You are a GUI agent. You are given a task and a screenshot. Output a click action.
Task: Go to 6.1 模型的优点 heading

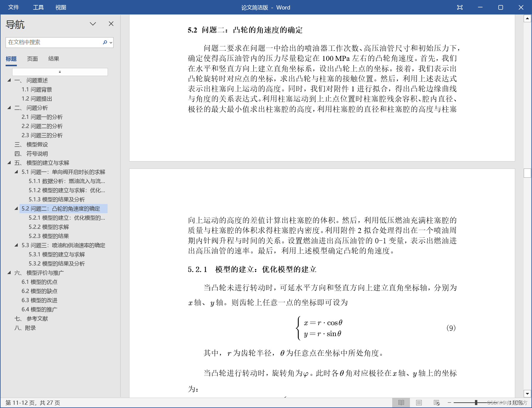pyautogui.click(x=39, y=282)
